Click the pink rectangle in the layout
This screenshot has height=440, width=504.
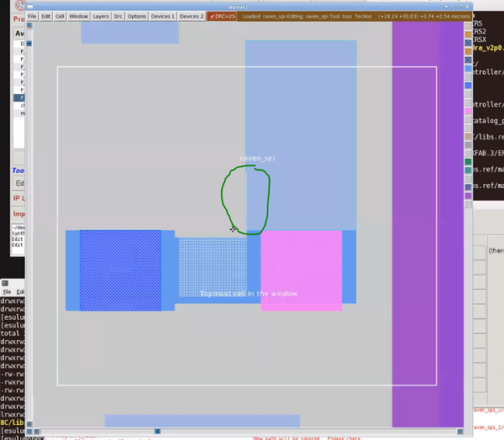[301, 270]
